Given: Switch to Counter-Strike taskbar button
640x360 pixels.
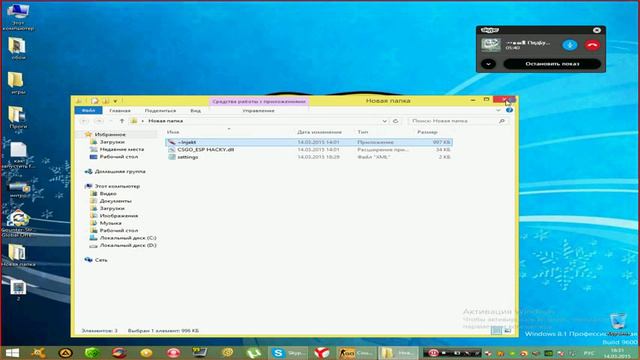Looking at the screenshot, I should coord(355,353).
